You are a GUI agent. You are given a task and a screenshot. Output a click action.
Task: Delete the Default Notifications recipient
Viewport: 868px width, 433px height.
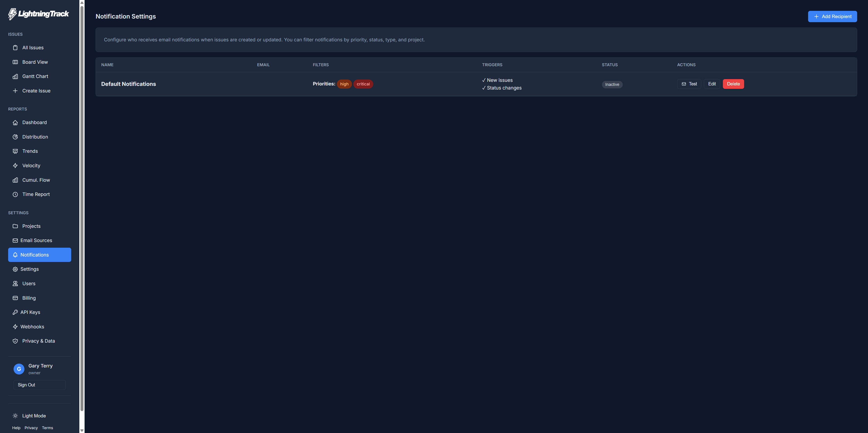[x=733, y=84]
